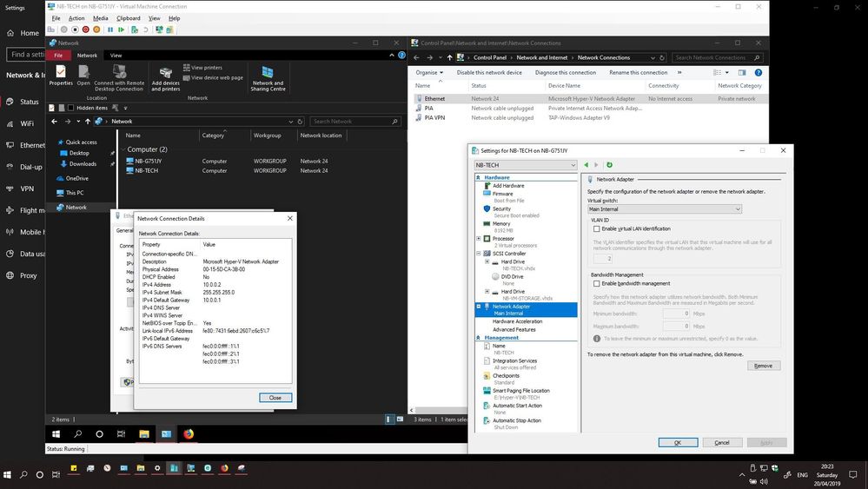Open the Organise dropdown in Network Connections
Viewport: 868px width, 489px height.
tap(429, 72)
